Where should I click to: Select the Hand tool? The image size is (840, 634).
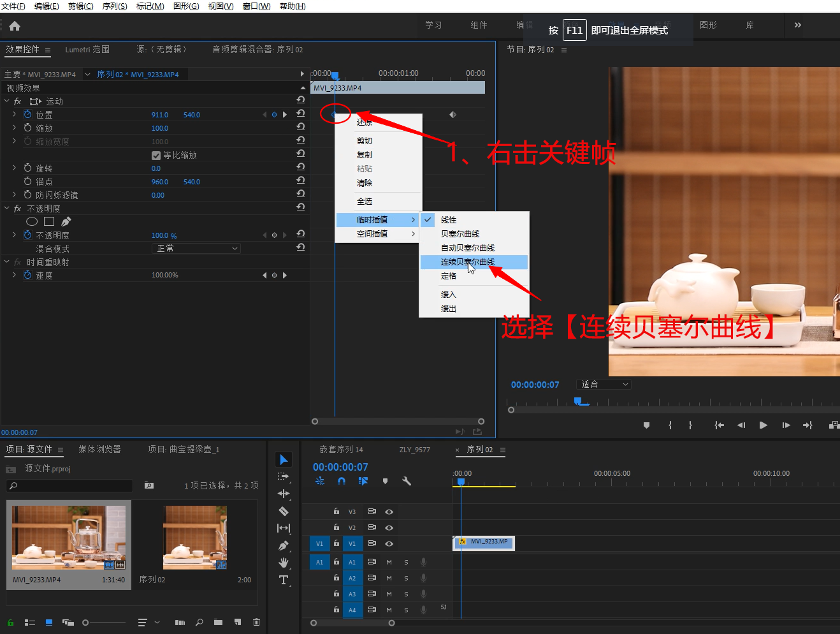coord(284,563)
